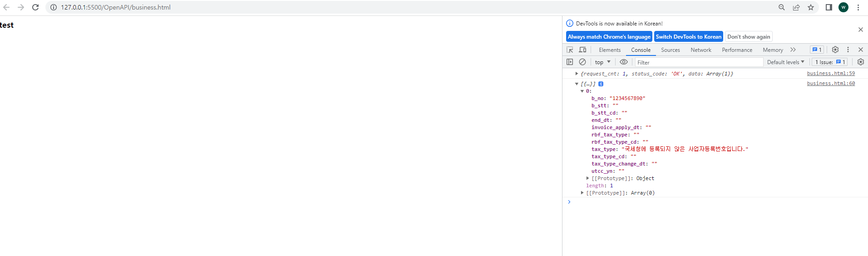Screen dimensions: 868x256
Task: Bookmark this page with the star icon
Action: [811, 7]
